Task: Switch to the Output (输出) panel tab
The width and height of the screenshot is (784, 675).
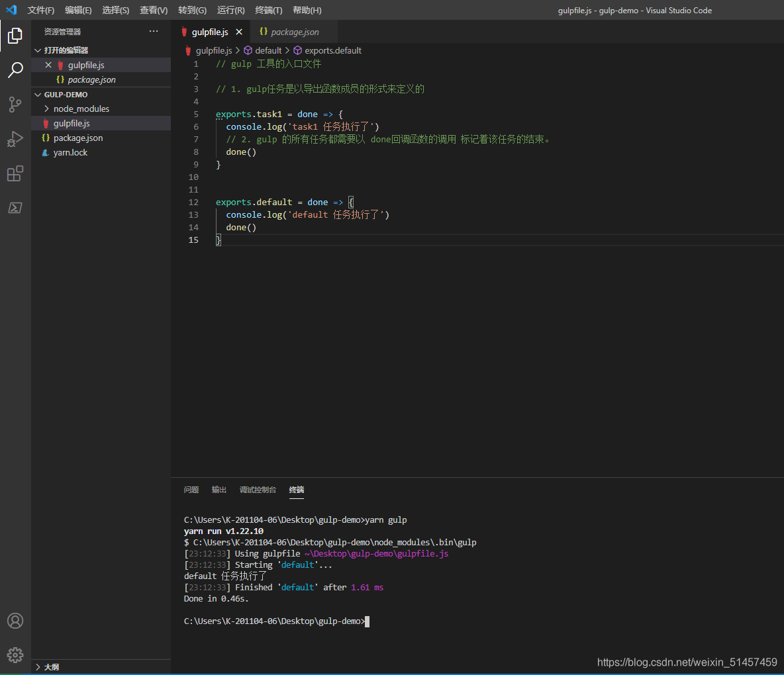Action: pyautogui.click(x=219, y=490)
